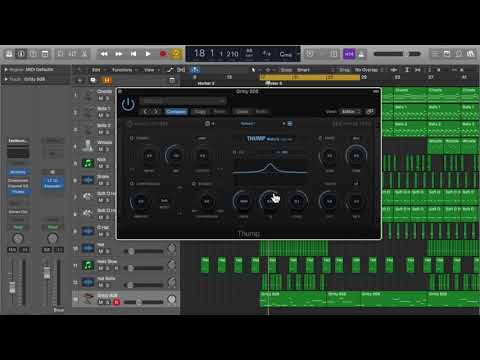
Task: Click the Channel EQ plugin slot in inspector
Action: pos(18,186)
